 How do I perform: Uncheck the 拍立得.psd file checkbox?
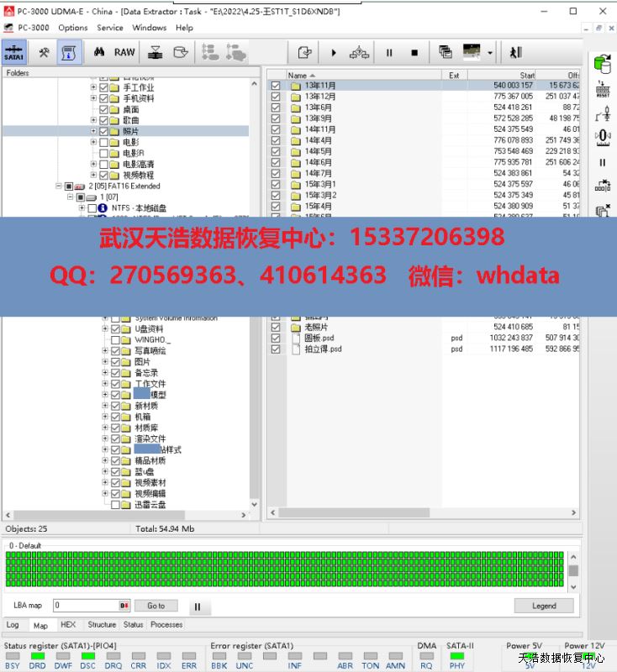pyautogui.click(x=276, y=349)
